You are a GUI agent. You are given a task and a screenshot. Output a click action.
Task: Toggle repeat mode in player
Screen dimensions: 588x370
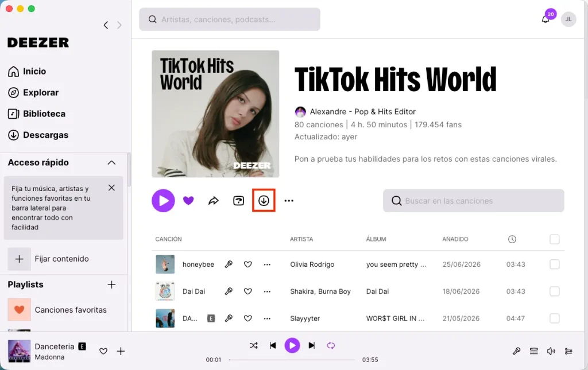click(x=331, y=345)
